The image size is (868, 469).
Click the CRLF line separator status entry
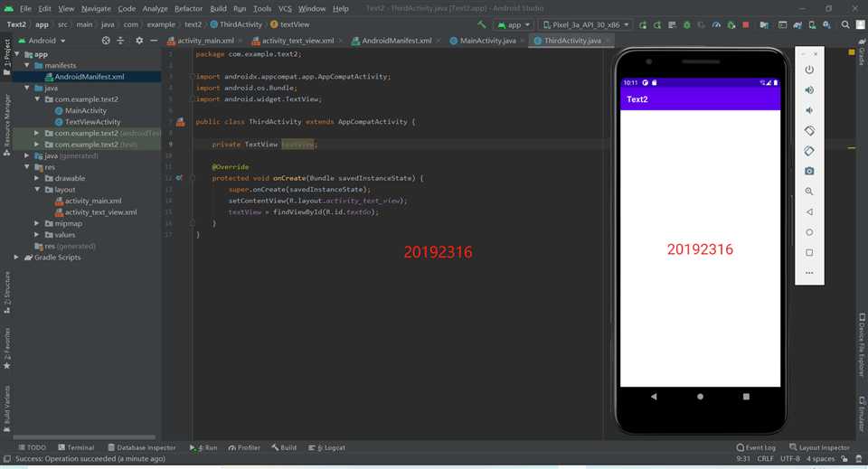pos(765,458)
